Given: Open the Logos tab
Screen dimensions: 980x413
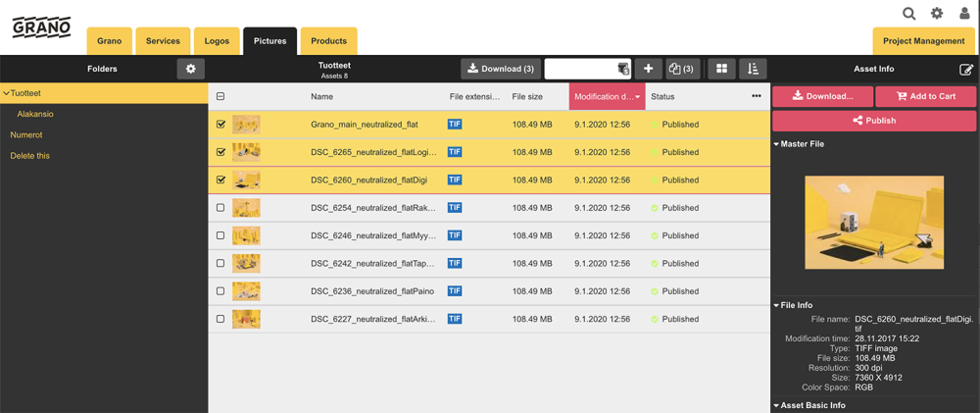Looking at the screenshot, I should click(x=217, y=41).
